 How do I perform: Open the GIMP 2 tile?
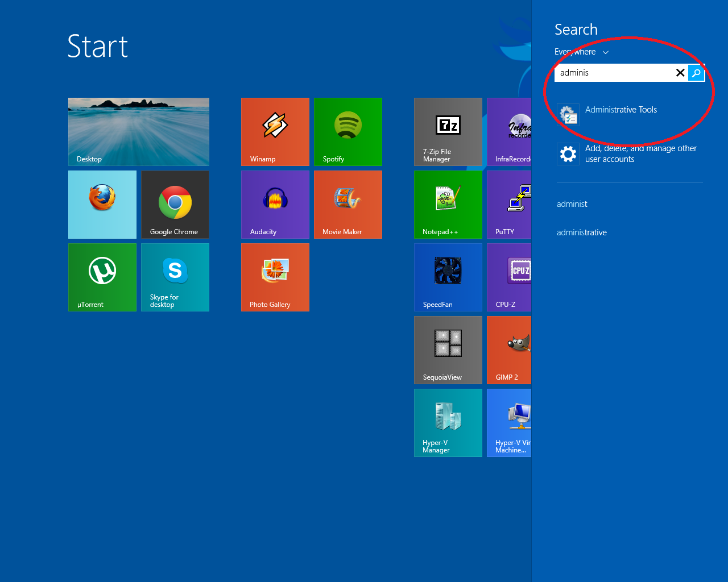point(509,350)
